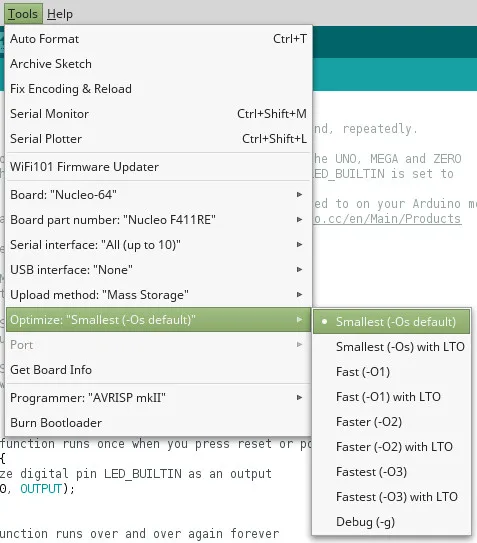
Task: Choose Smallest (-Os) with LTO option
Action: (x=391, y=347)
